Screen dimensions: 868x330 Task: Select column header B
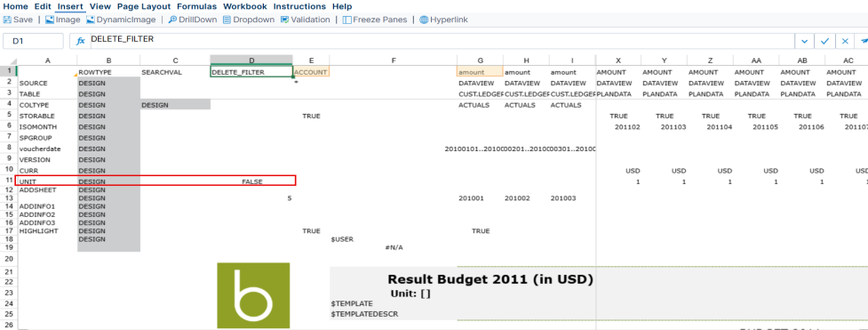(108, 60)
